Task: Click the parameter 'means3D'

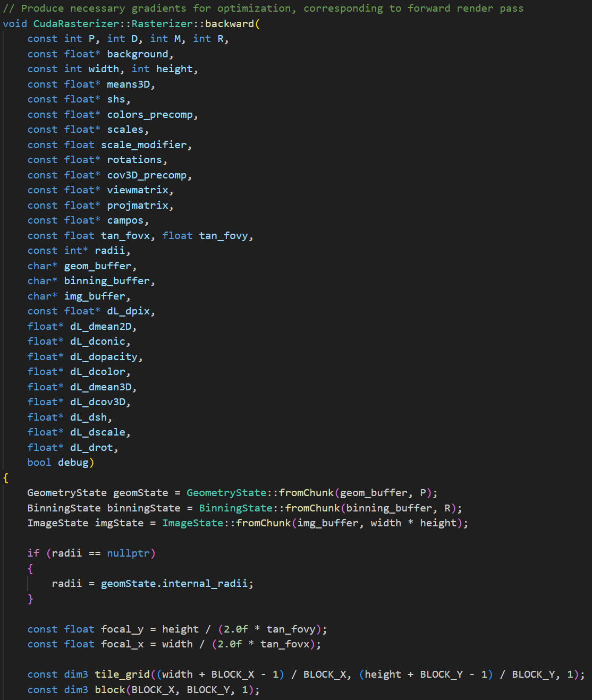Action: click(129, 84)
